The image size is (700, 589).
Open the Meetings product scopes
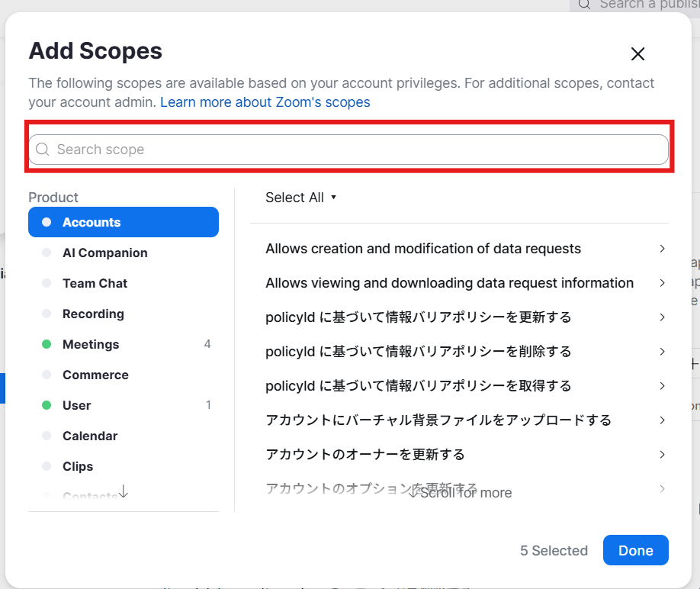[91, 344]
